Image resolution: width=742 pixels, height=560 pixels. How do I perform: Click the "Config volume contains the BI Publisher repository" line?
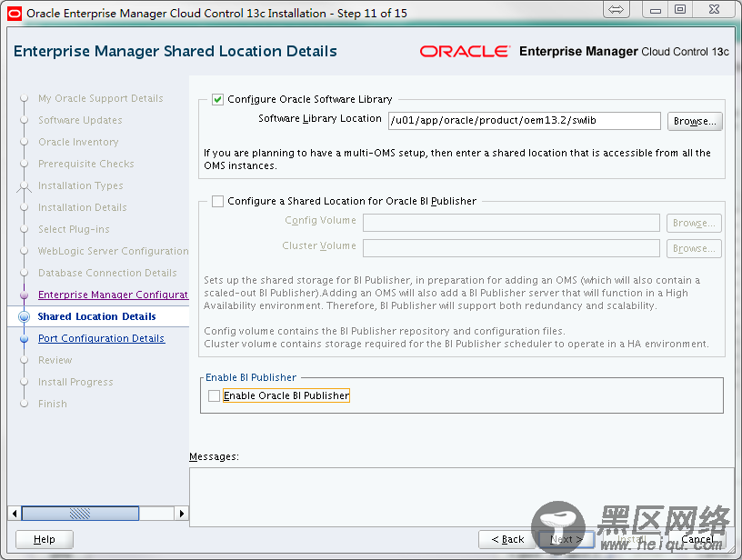click(x=385, y=331)
